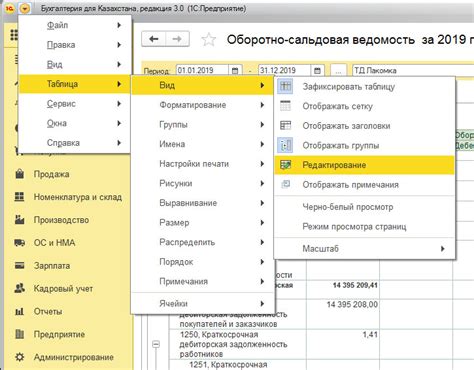Go forward with the right arrow button
This screenshot has height=370, width=474.
click(x=178, y=39)
